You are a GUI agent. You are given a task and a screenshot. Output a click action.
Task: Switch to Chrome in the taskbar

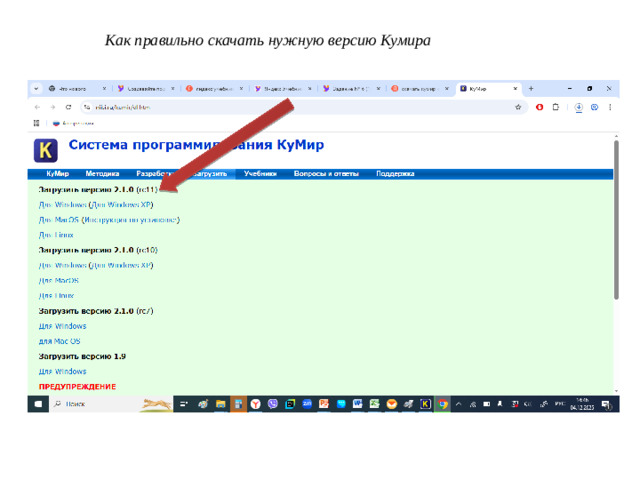(442, 404)
